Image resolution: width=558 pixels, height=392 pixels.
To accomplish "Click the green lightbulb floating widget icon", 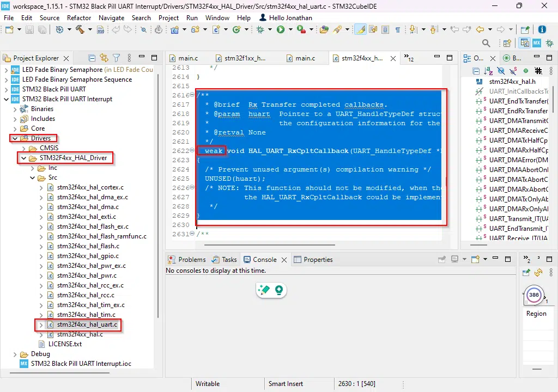I will (278, 290).
